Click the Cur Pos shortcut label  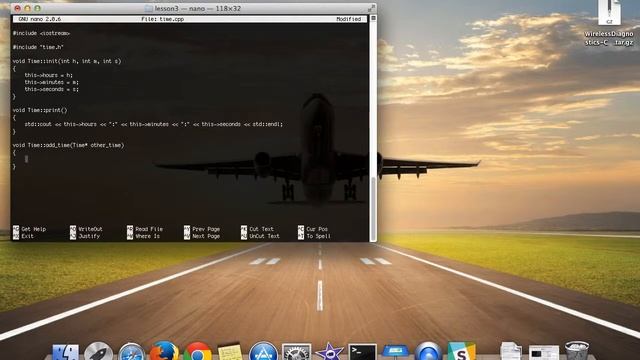[317, 229]
